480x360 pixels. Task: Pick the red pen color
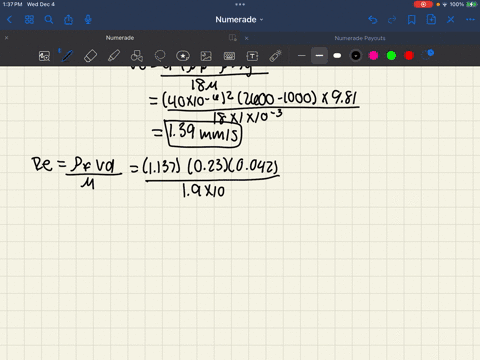(x=409, y=56)
